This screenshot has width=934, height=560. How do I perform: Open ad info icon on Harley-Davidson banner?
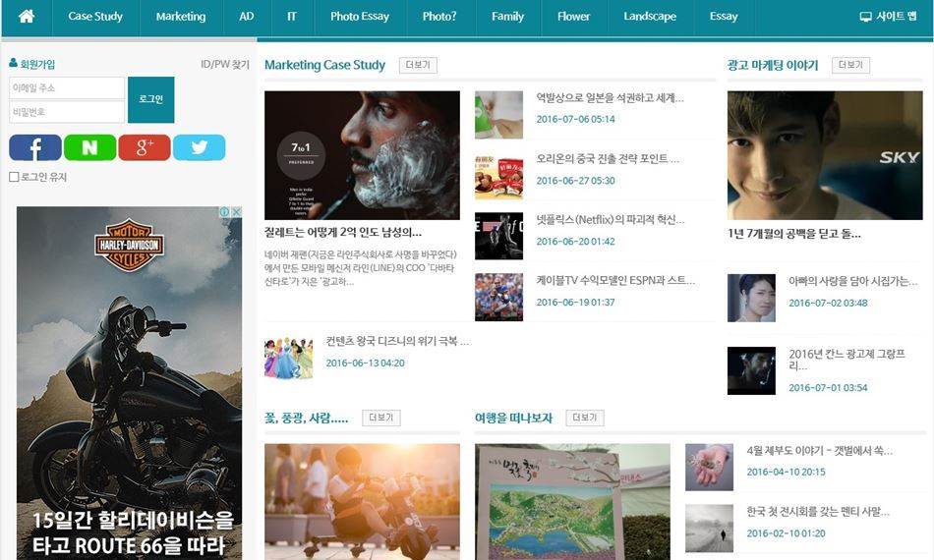pos(224,212)
